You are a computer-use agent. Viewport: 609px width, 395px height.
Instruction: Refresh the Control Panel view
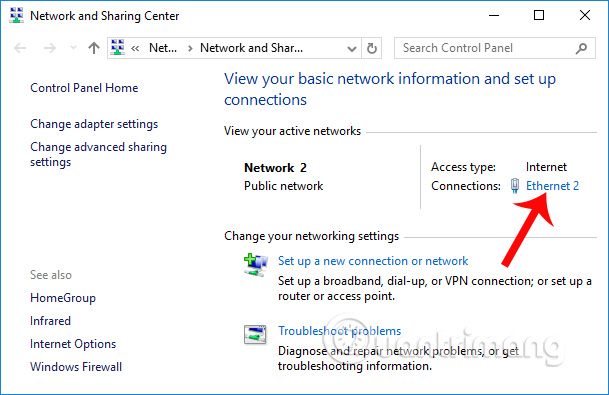tap(372, 48)
